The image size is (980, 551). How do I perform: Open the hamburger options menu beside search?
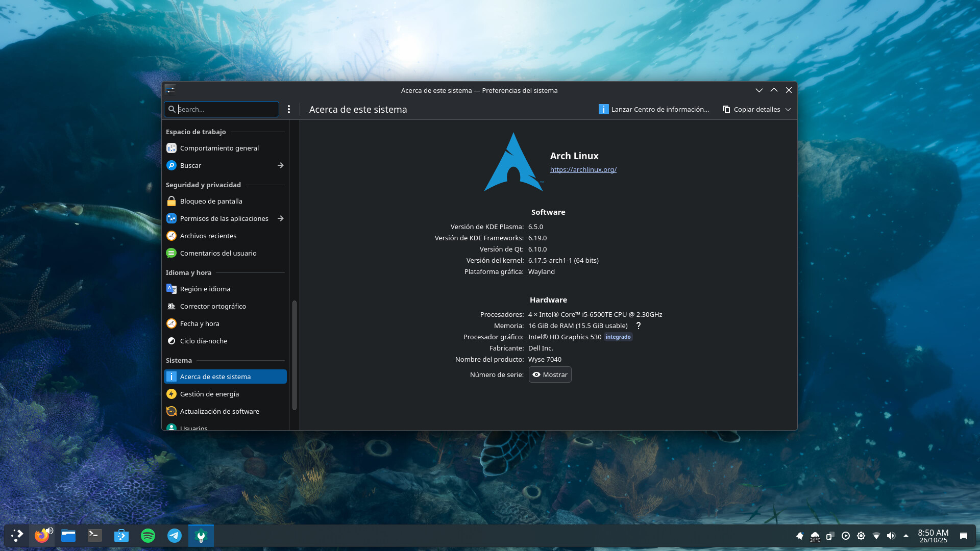289,109
